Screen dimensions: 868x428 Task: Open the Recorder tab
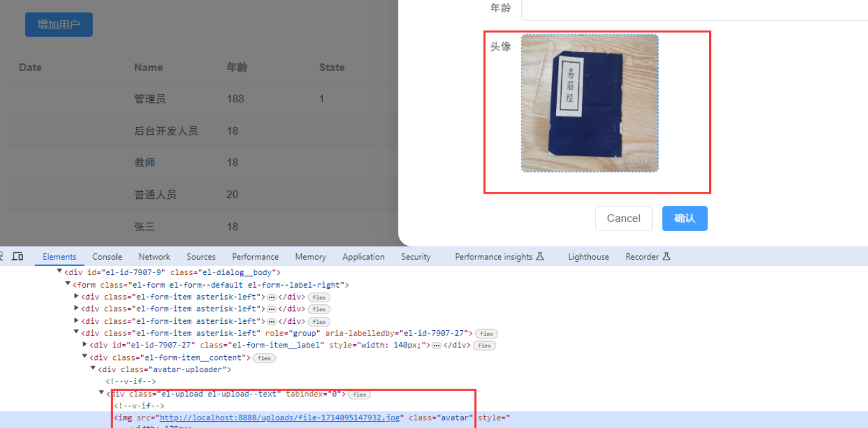[x=648, y=257]
